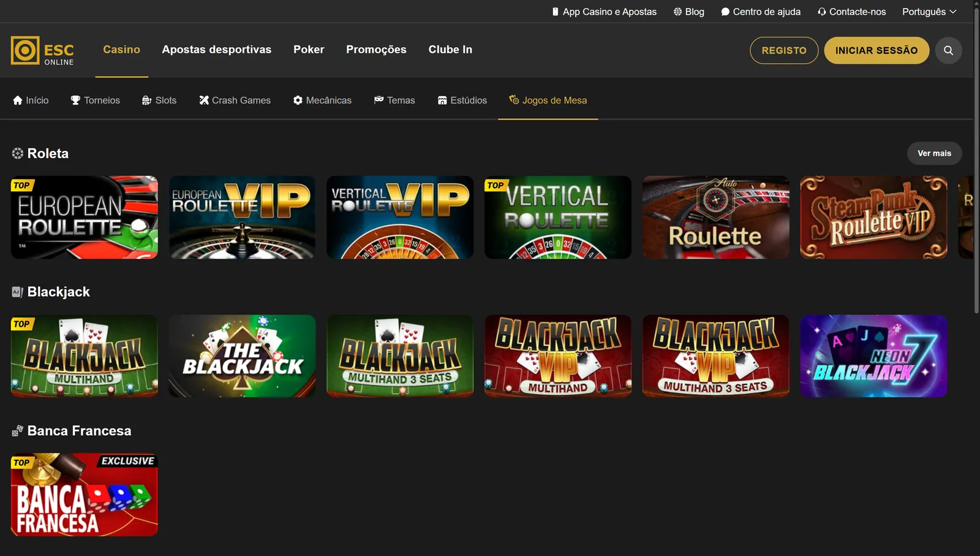Click the rocket icon for Crash Games
Viewport: 980px width, 556px height.
[x=204, y=100]
